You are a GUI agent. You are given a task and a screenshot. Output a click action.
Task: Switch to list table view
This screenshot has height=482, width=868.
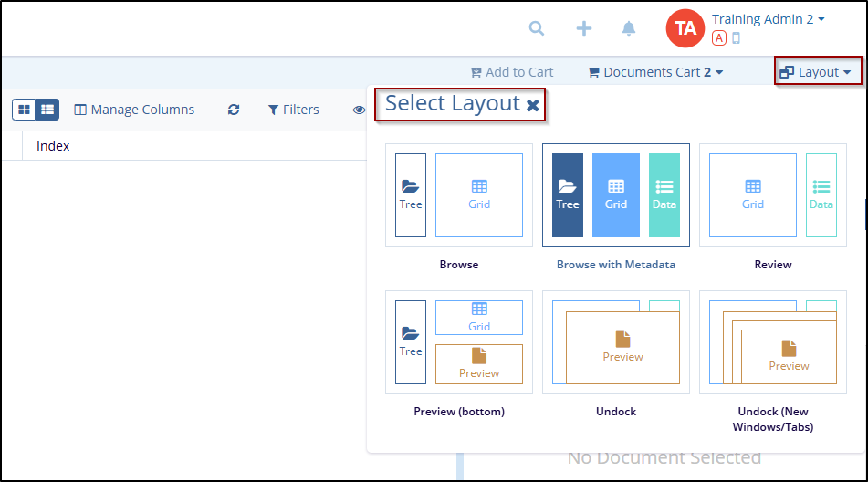click(47, 110)
